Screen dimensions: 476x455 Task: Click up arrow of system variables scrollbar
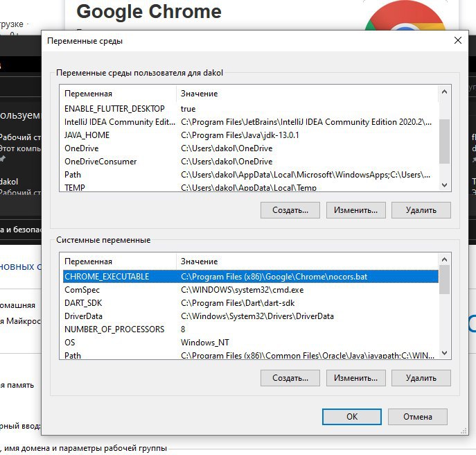444,259
